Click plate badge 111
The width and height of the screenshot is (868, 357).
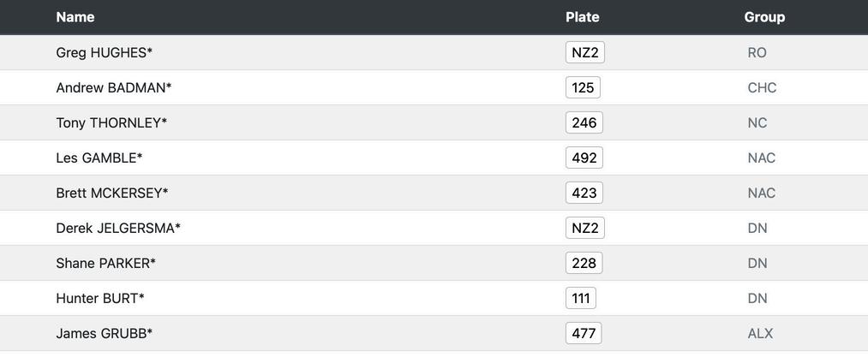click(x=580, y=299)
